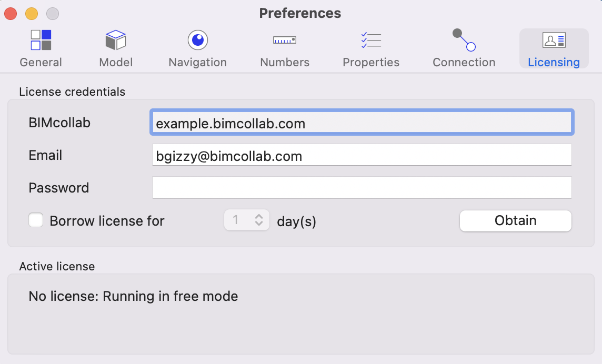602x364 pixels.
Task: Click into the empty Password field
Action: click(x=362, y=187)
